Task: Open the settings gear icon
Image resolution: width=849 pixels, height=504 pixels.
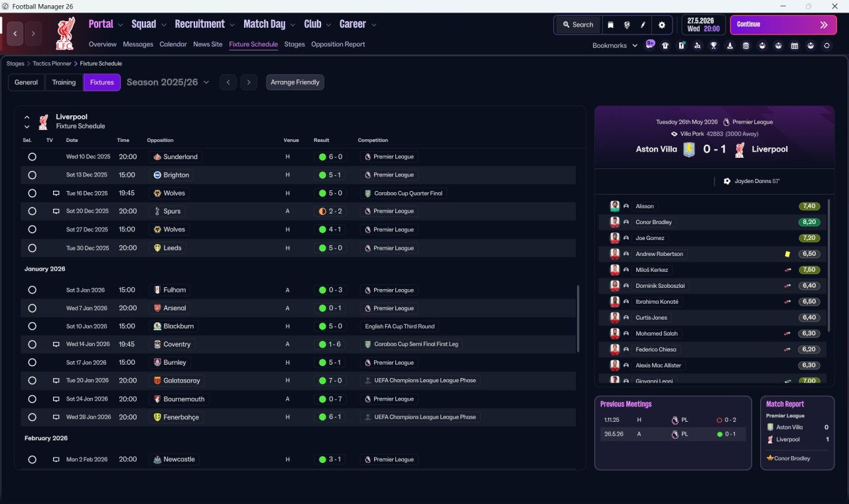Action: [661, 25]
